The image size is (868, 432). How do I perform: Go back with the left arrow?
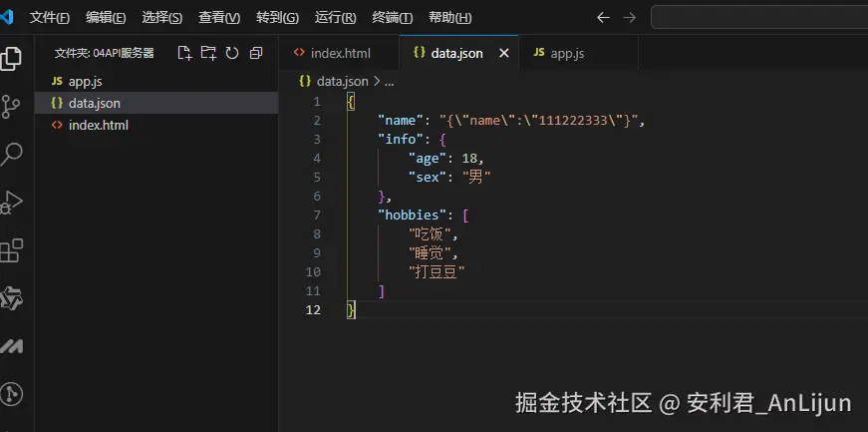tap(603, 18)
